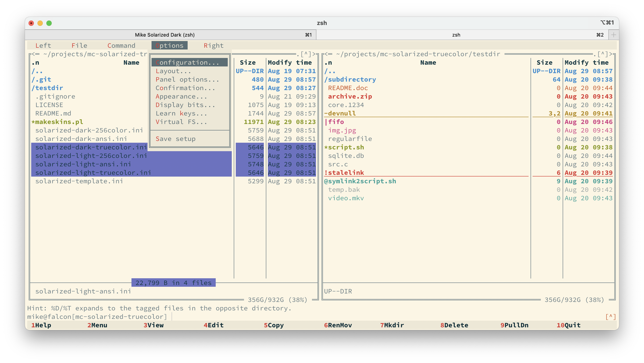Image resolution: width=644 pixels, height=363 pixels.
Task: Click the 9PullDn function key button
Action: click(515, 325)
